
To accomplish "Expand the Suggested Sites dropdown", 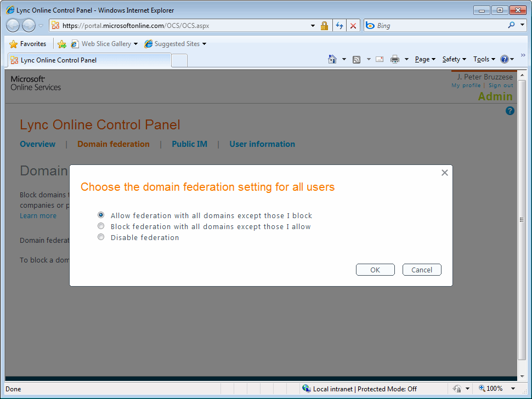I will 204,44.
